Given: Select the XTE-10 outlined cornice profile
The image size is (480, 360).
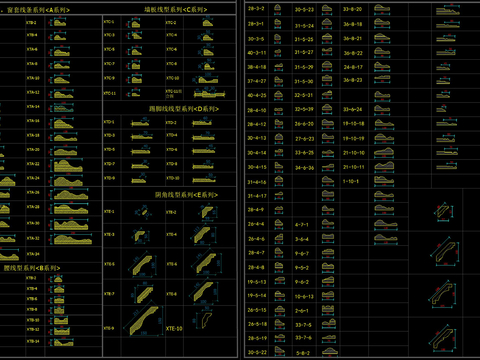Looking at the screenshot, I should [204, 320].
